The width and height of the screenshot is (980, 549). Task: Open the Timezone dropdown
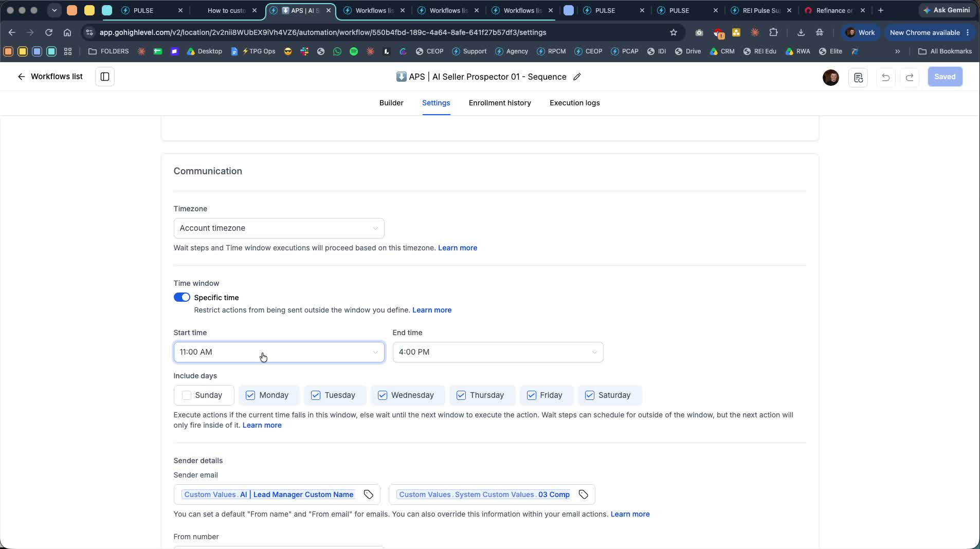coord(279,228)
